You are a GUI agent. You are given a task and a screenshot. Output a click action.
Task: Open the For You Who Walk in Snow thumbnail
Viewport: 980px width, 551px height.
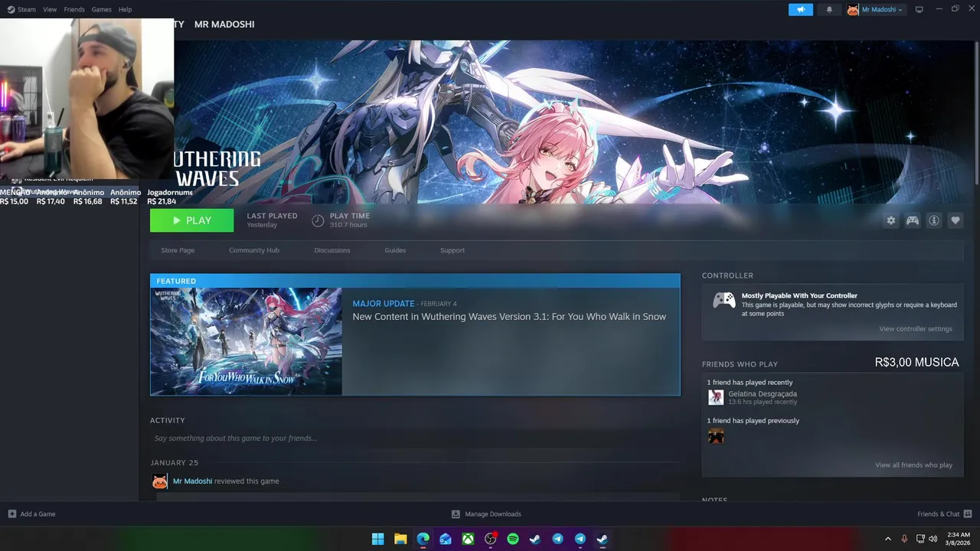[x=246, y=341]
